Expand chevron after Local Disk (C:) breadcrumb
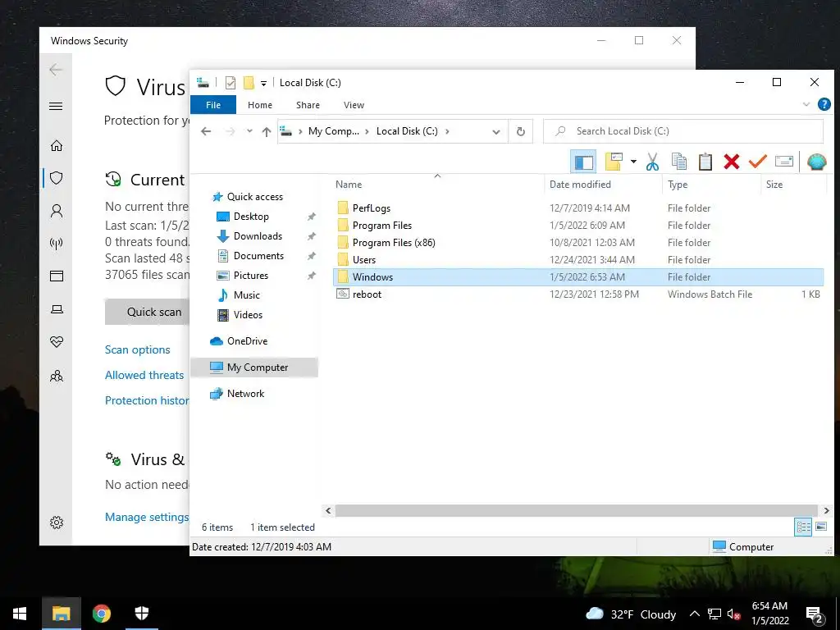 [447, 131]
